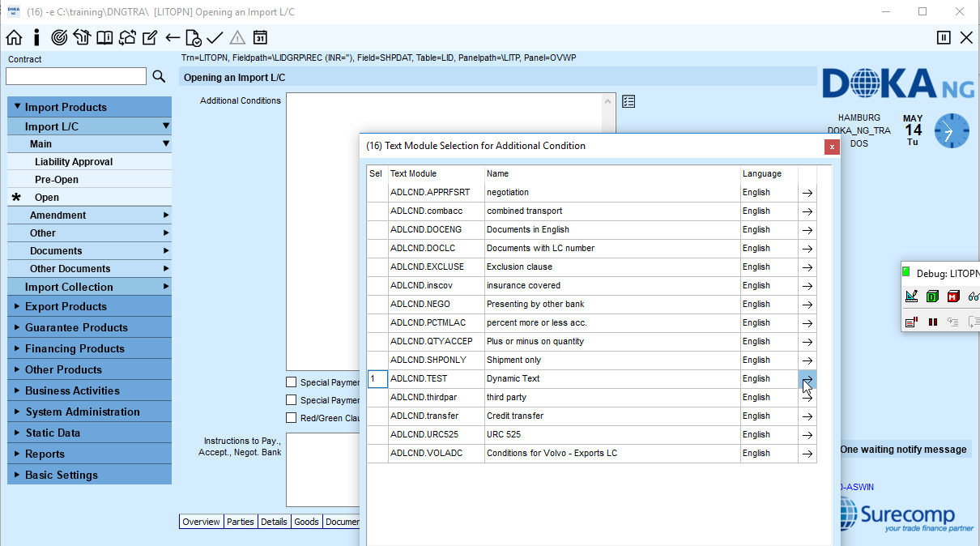The height and width of the screenshot is (546, 980).
Task: Click the arrow for Conditions for Volvo row
Action: (807, 454)
